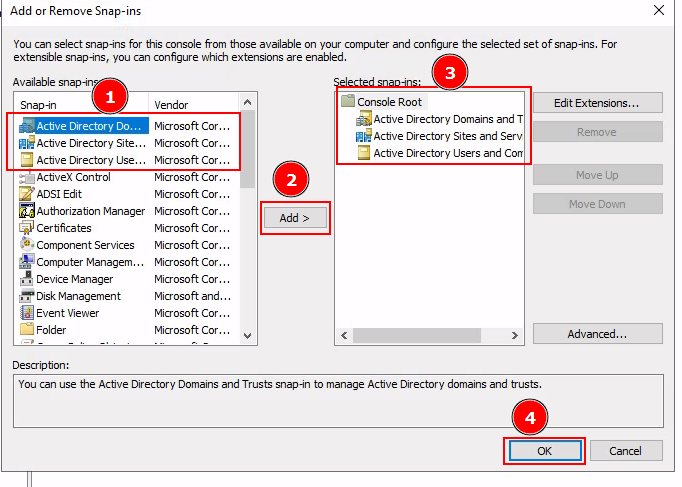
Task: Click the Event Viewer icon
Action: (x=27, y=313)
